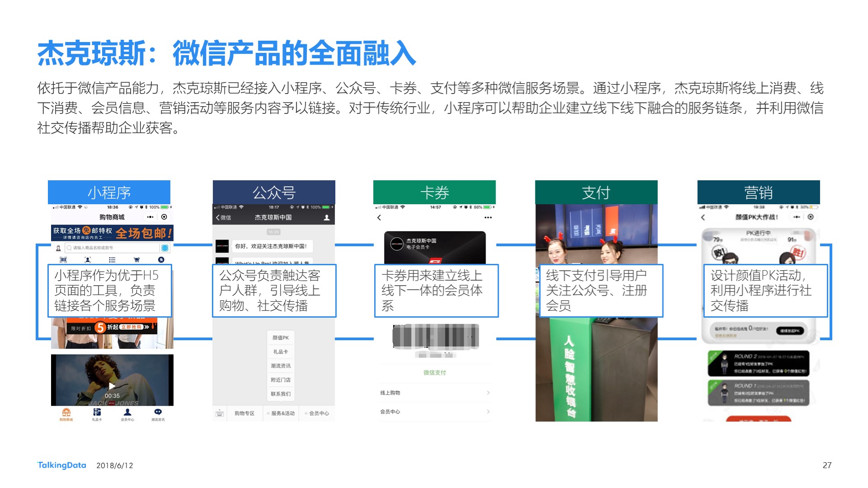Choose 潮流资讯 in the popup menu
The height and width of the screenshot is (488, 868).
click(280, 366)
